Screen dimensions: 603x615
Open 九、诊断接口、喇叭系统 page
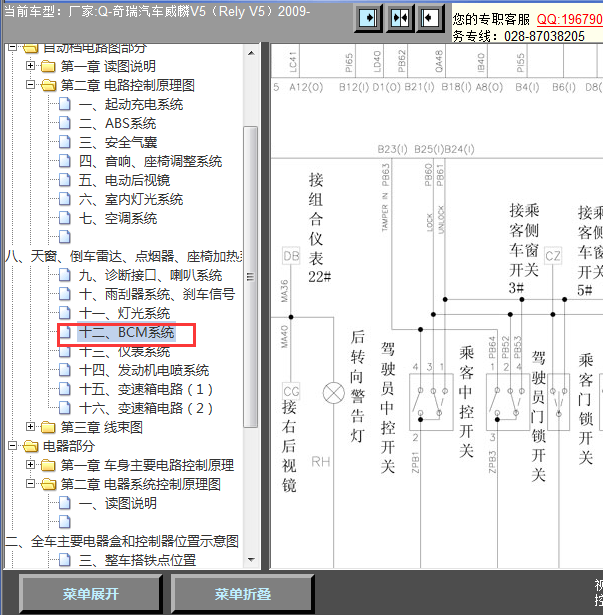150,275
